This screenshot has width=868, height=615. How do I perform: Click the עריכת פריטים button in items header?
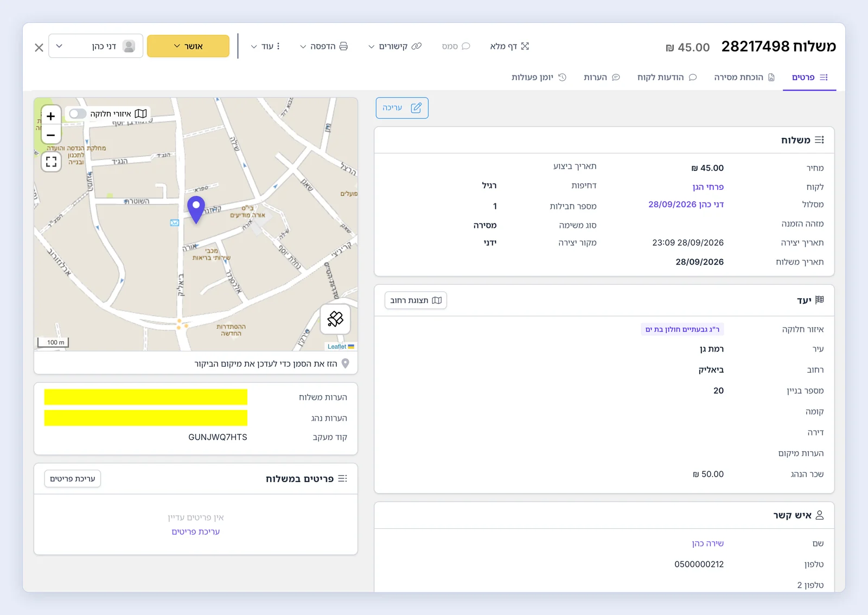[x=73, y=479]
